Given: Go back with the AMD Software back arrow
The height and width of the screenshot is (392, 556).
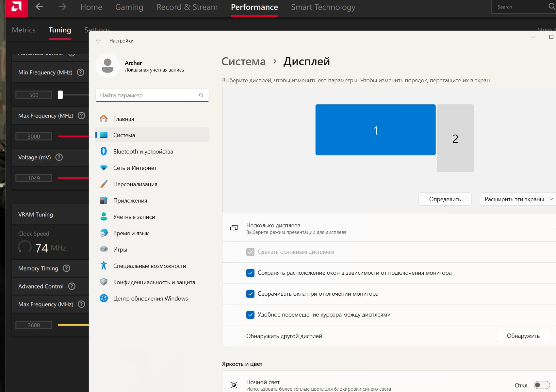Looking at the screenshot, I should 39,7.
